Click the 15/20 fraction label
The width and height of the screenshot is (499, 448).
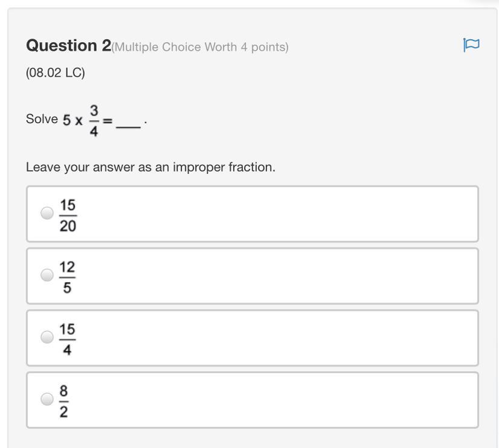tap(68, 214)
